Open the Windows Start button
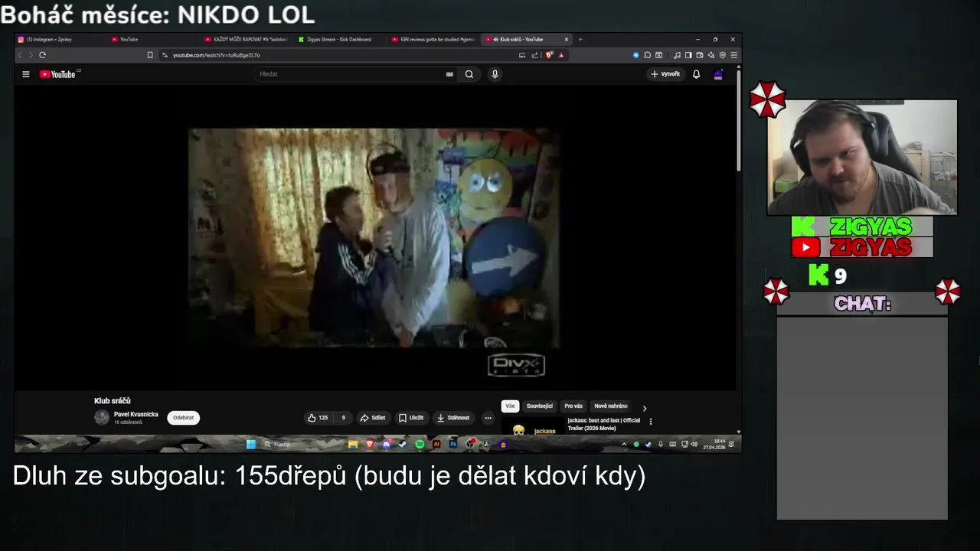Image resolution: width=980 pixels, height=551 pixels. (251, 444)
